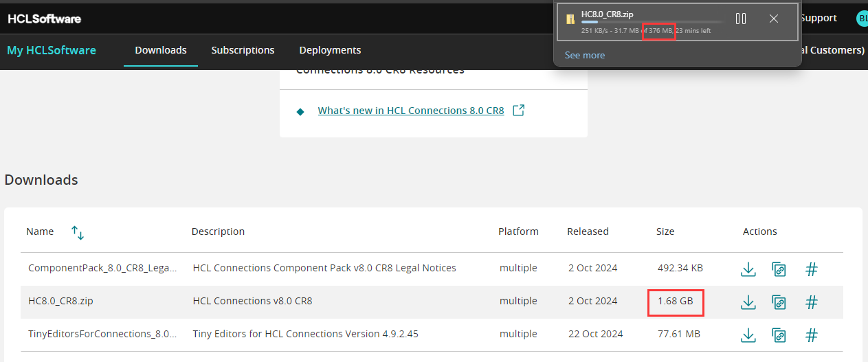Download ComponentPack Legal Notices file

pos(748,269)
